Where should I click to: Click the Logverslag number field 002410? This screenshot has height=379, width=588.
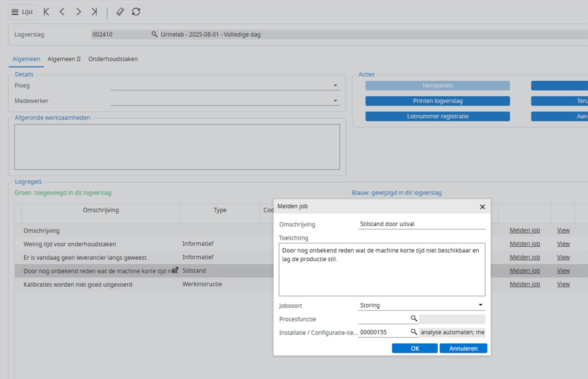coord(121,34)
